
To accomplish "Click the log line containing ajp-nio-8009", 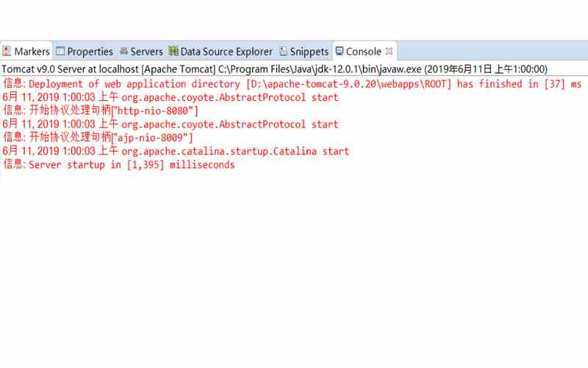I will [x=98, y=138].
